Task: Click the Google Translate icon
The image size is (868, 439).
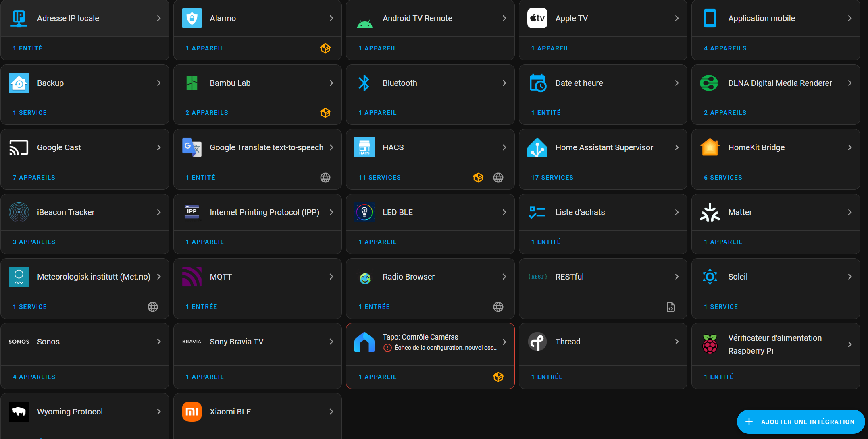Action: (x=192, y=147)
